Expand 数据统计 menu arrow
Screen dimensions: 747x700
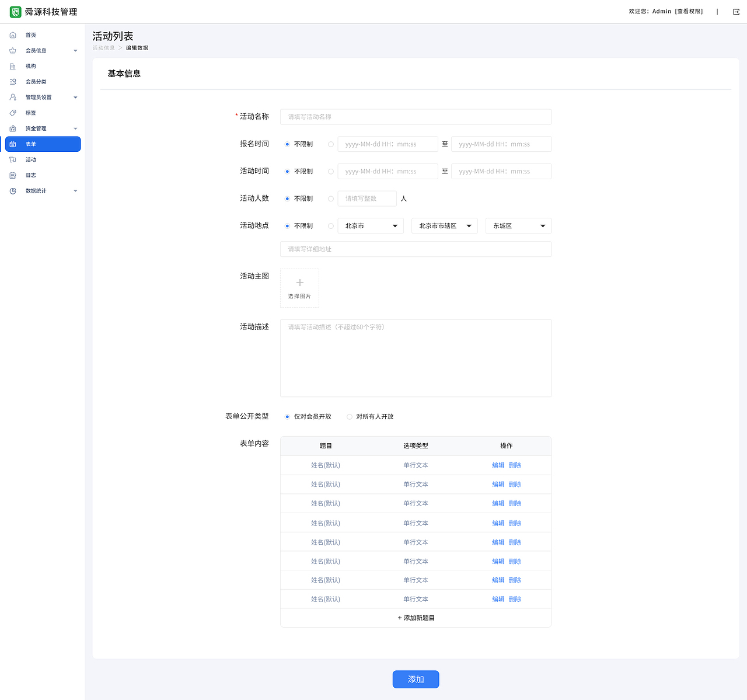pyautogui.click(x=75, y=191)
